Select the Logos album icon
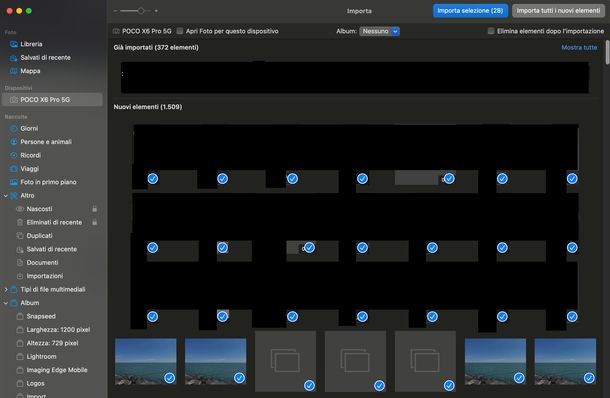Viewport: 610px width, 398px height. (x=20, y=383)
